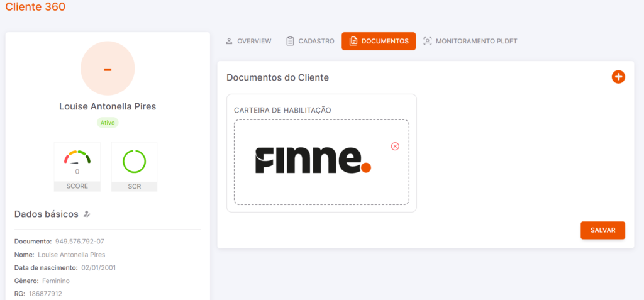Click the Cadastro clipboard icon

pyautogui.click(x=290, y=41)
